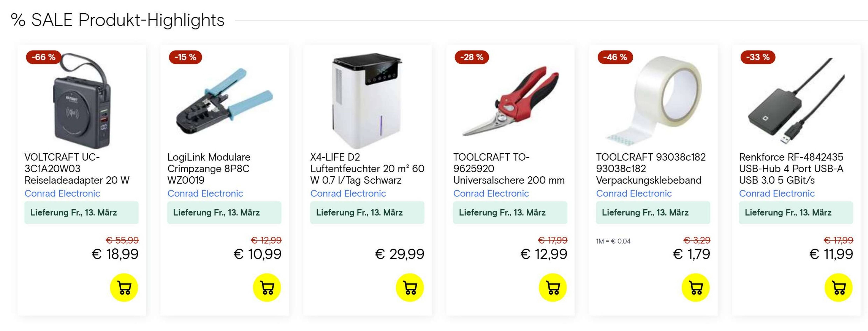The width and height of the screenshot is (868, 331).
Task: Click the -33 % badge on the USB-Hub card
Action: pos(757,58)
